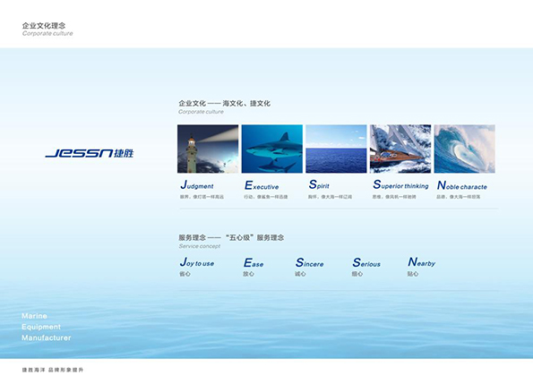The height and width of the screenshot is (392, 533).
Task: Click the Judgment label text
Action: (197, 184)
